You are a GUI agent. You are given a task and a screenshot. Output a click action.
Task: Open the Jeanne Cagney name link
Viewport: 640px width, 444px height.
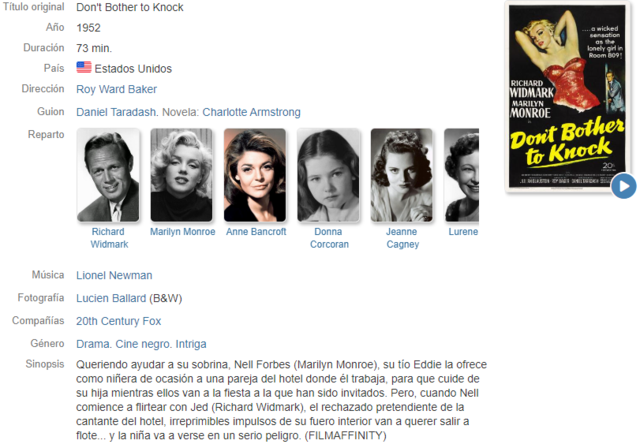click(402, 238)
